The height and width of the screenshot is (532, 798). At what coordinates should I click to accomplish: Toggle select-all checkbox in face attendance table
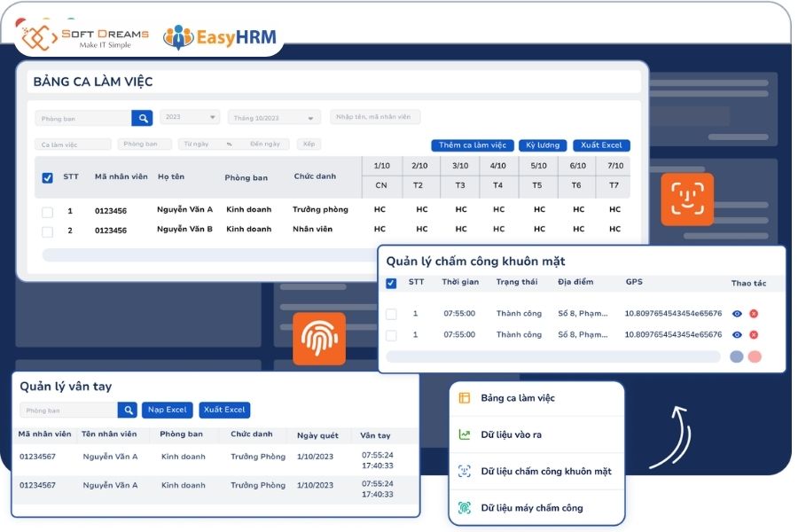point(391,283)
